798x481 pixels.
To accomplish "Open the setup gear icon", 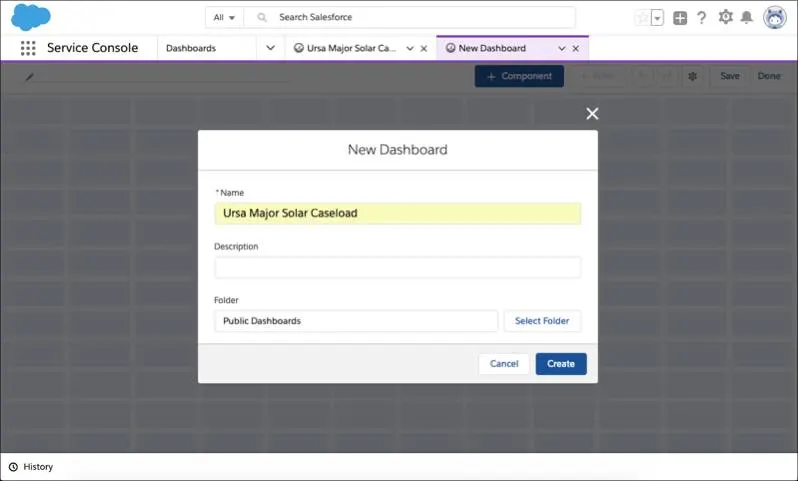I will pos(725,17).
